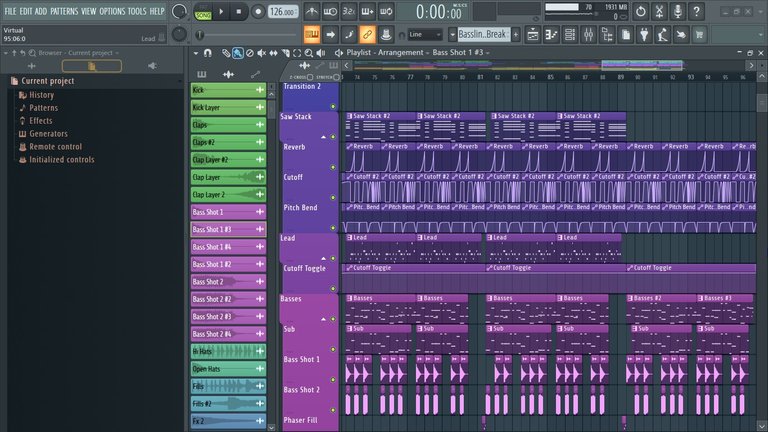Toggle mute on Reverb track
Screen dimensions: 768x432
[333, 167]
